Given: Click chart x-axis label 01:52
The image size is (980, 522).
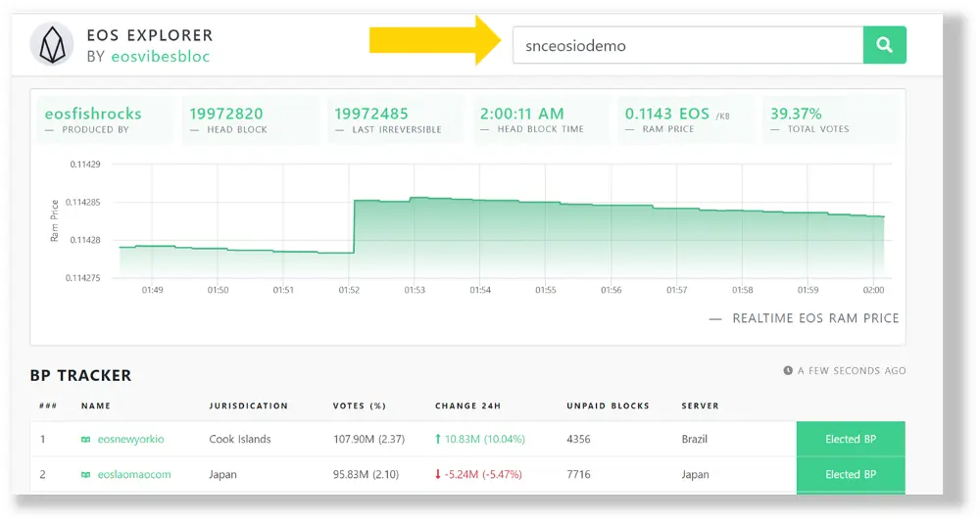Looking at the screenshot, I should 349,290.
